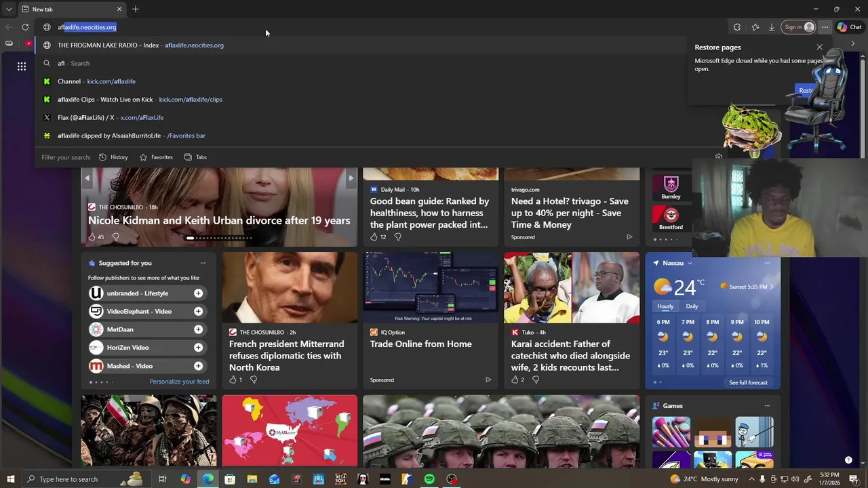Go to next slide in news carousel
Screen dimensions: 868x488
[351, 178]
